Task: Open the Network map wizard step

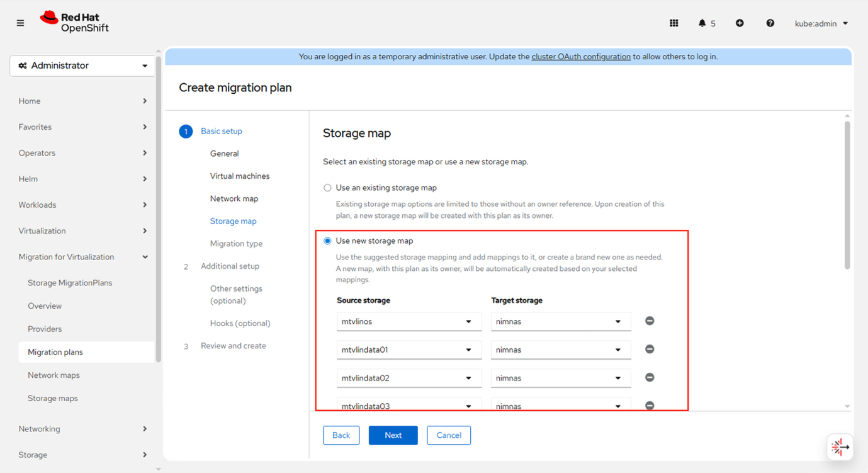Action: tap(234, 198)
